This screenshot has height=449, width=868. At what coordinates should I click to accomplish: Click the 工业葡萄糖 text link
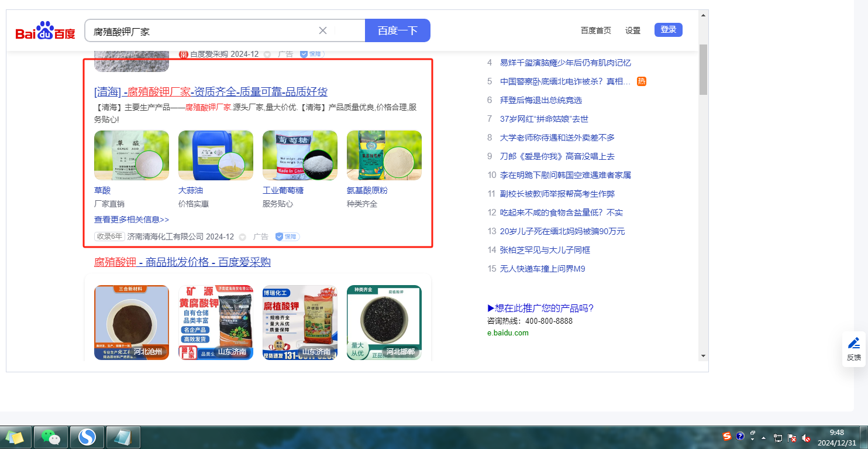(x=283, y=191)
